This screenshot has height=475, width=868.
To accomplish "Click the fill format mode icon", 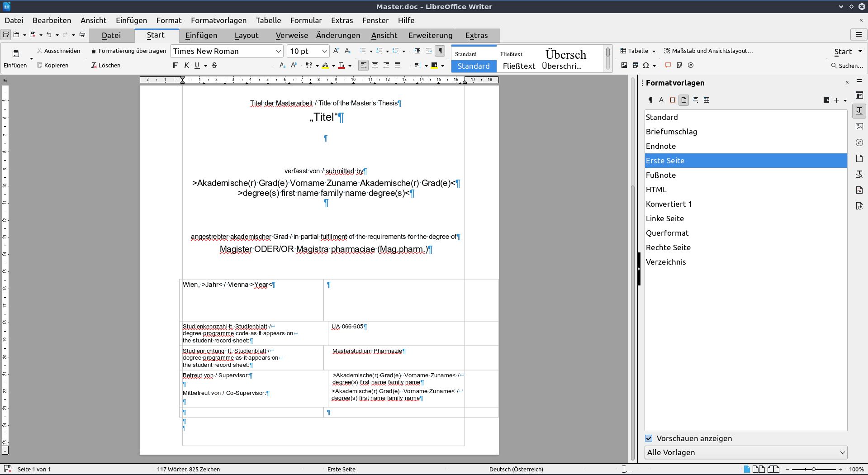I will coord(826,100).
